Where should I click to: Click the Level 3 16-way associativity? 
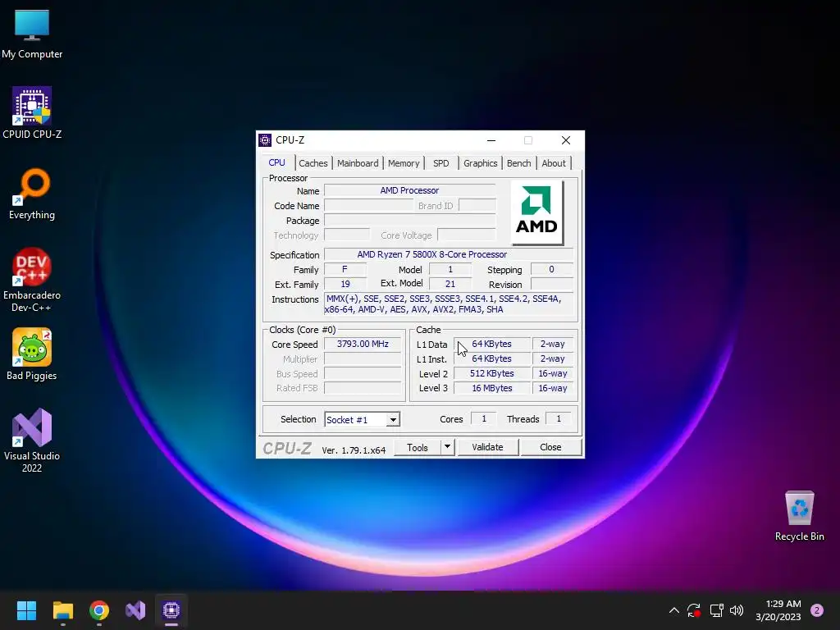point(552,388)
